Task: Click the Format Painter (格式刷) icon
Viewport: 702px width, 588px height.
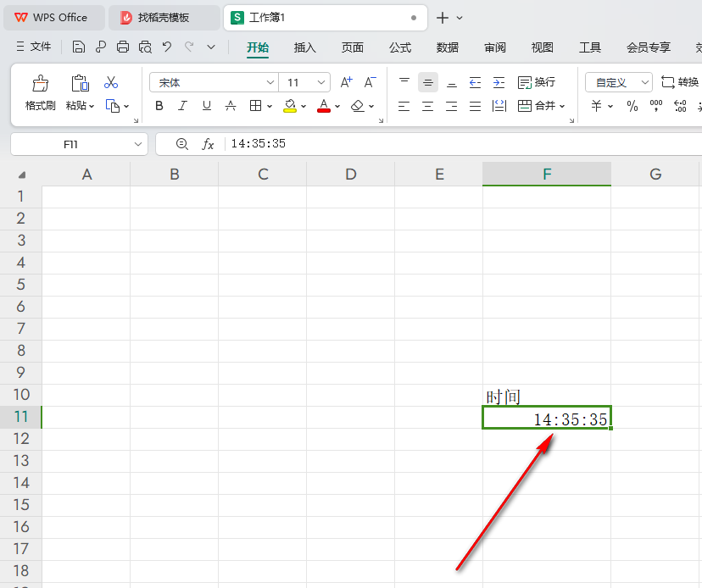Action: (x=40, y=83)
